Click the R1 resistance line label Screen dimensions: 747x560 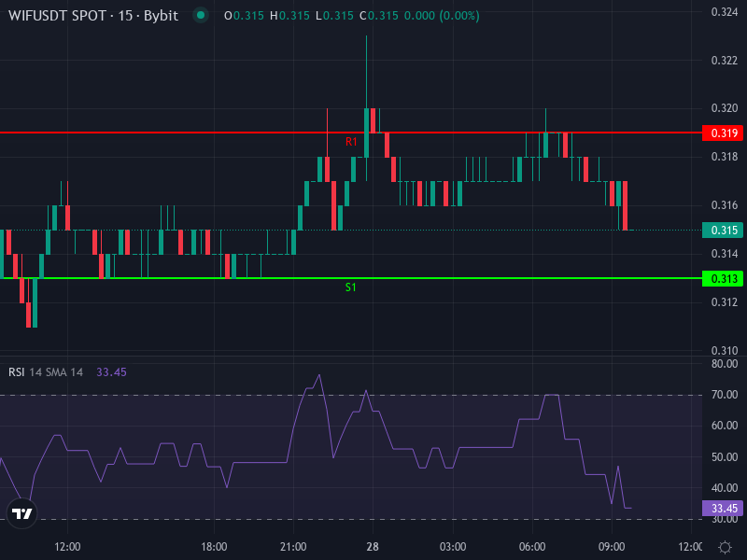coord(349,143)
